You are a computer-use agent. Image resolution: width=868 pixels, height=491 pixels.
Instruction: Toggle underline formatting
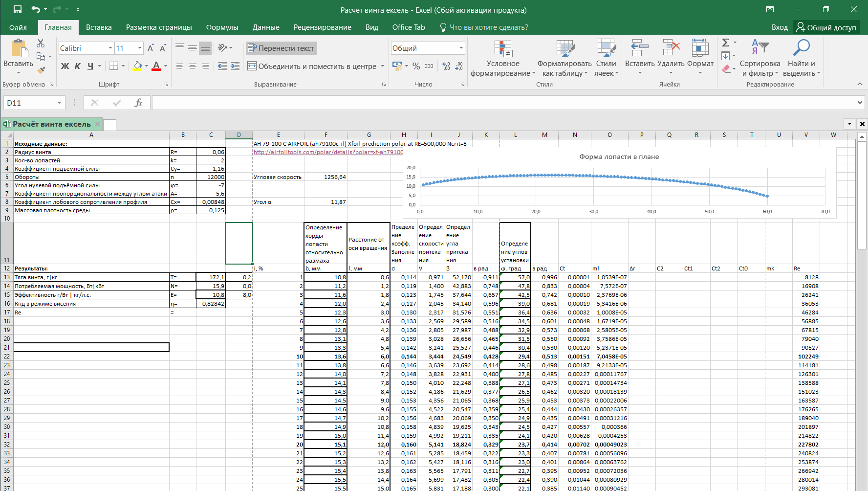(90, 66)
